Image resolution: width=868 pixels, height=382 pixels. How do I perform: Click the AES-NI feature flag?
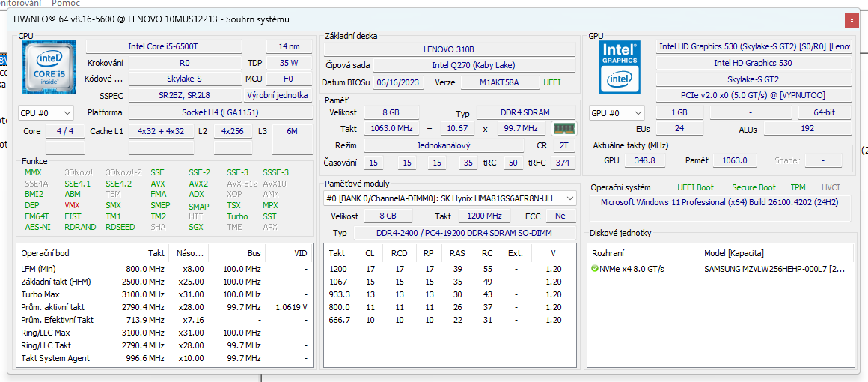click(x=37, y=227)
